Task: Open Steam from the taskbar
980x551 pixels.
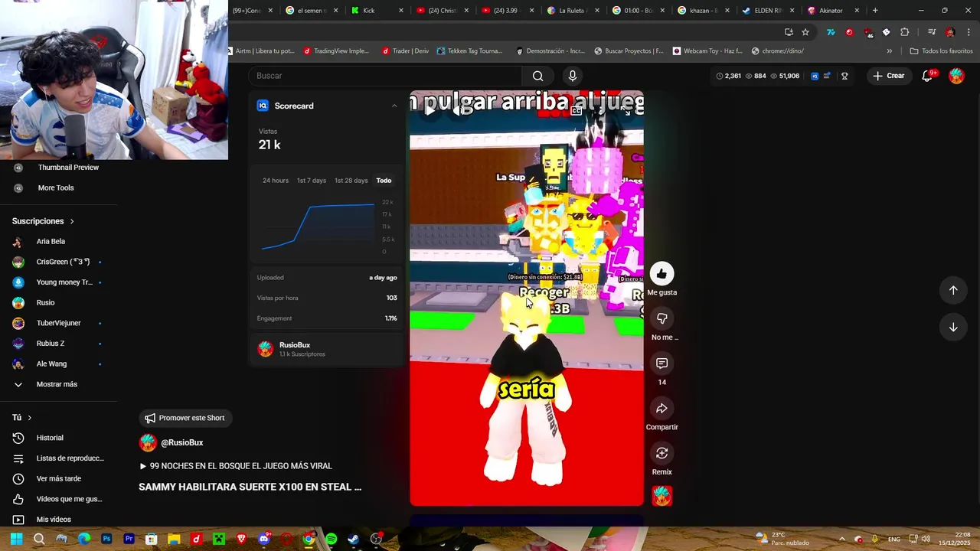Action: [x=353, y=539]
